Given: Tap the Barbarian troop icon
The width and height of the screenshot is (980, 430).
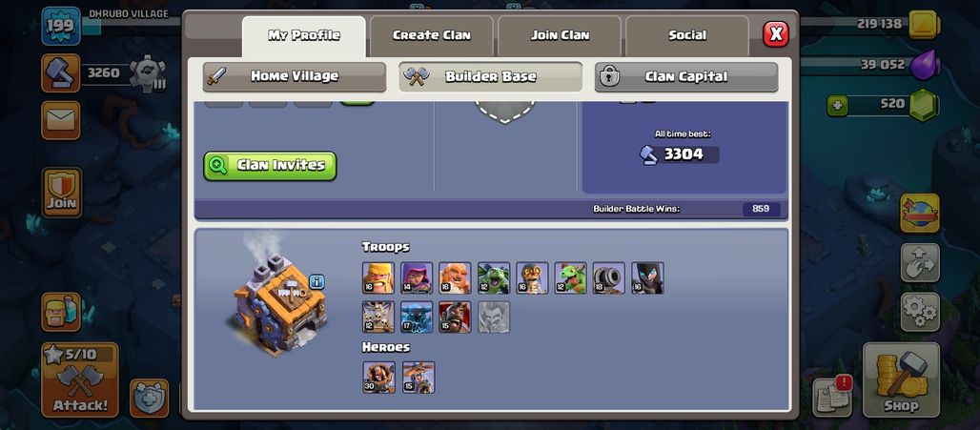Looking at the screenshot, I should pos(378,278).
